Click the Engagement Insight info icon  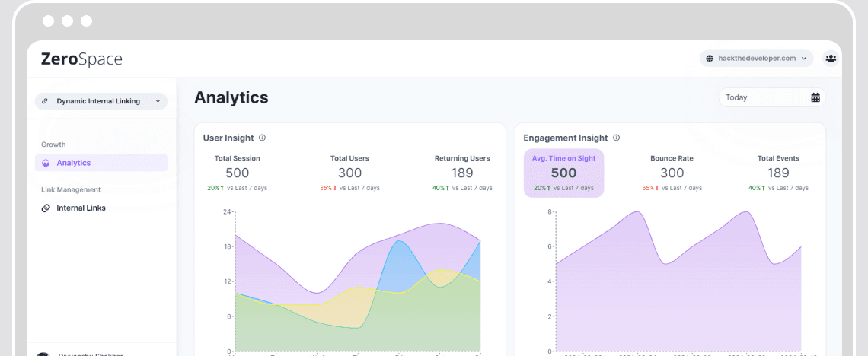click(x=616, y=138)
